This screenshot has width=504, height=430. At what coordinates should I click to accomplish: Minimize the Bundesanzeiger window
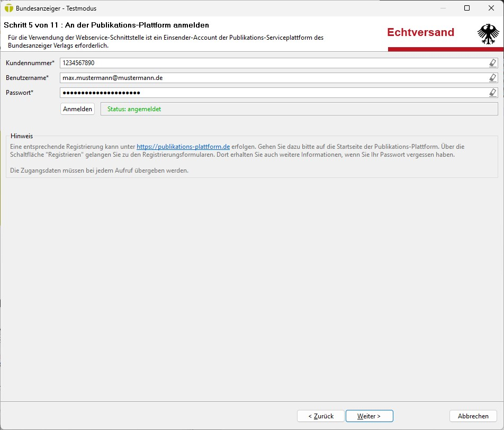(443, 8)
